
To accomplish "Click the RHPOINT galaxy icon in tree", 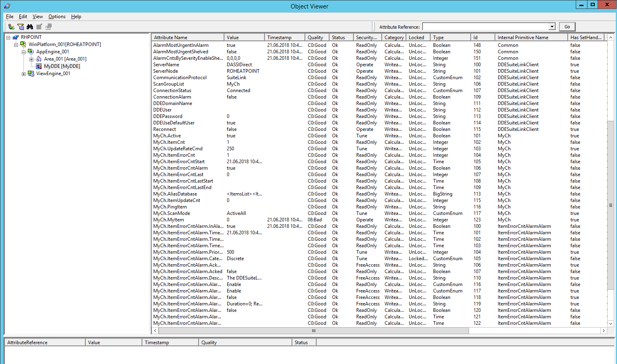I will pos(16,37).
